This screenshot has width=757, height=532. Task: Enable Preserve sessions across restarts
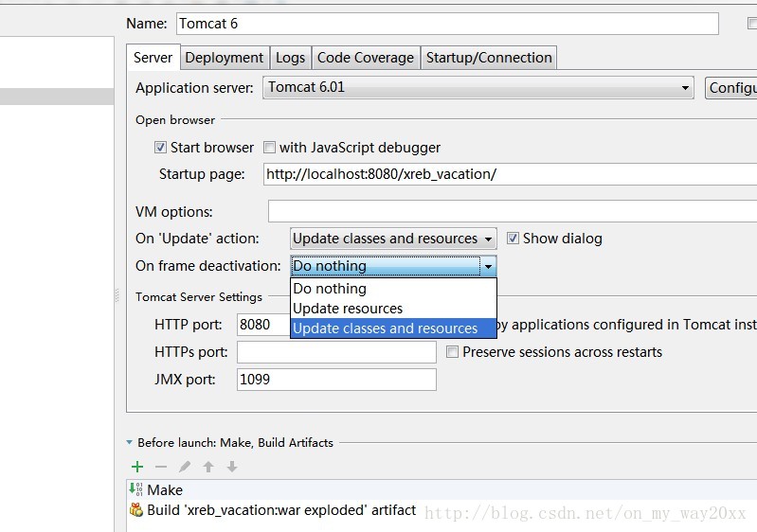click(x=452, y=351)
